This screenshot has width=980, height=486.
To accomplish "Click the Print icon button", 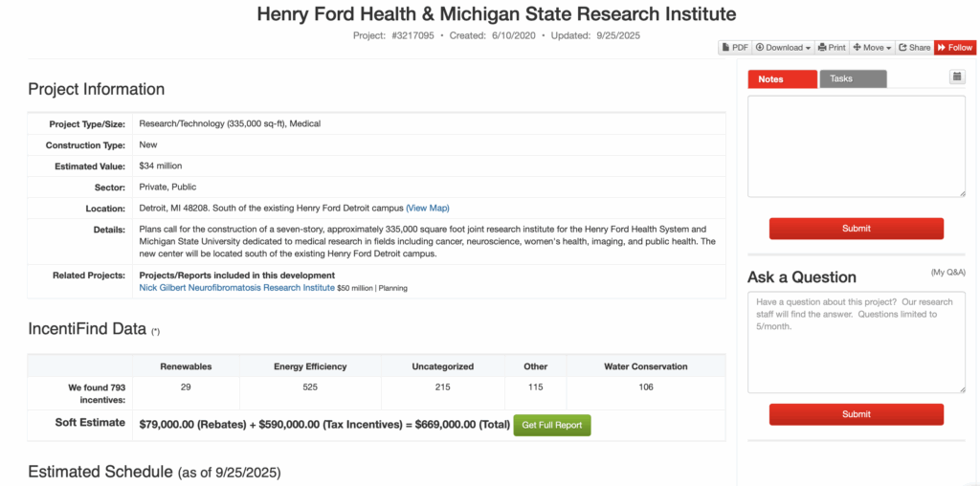I will [x=832, y=47].
